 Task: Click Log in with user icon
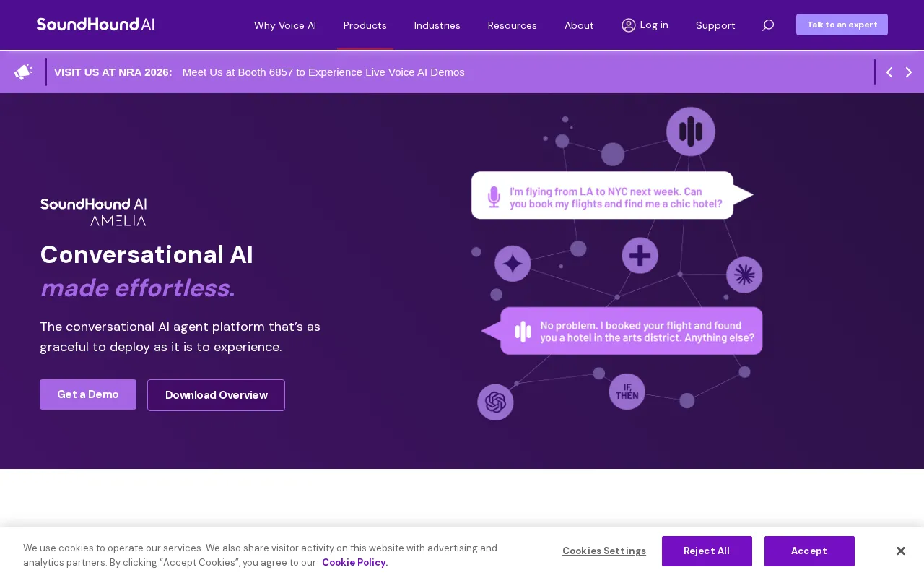[645, 25]
